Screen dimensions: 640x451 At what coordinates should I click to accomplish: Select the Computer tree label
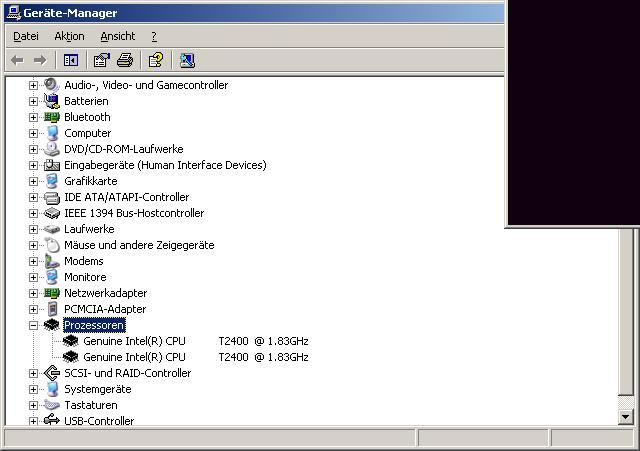pyautogui.click(x=87, y=133)
